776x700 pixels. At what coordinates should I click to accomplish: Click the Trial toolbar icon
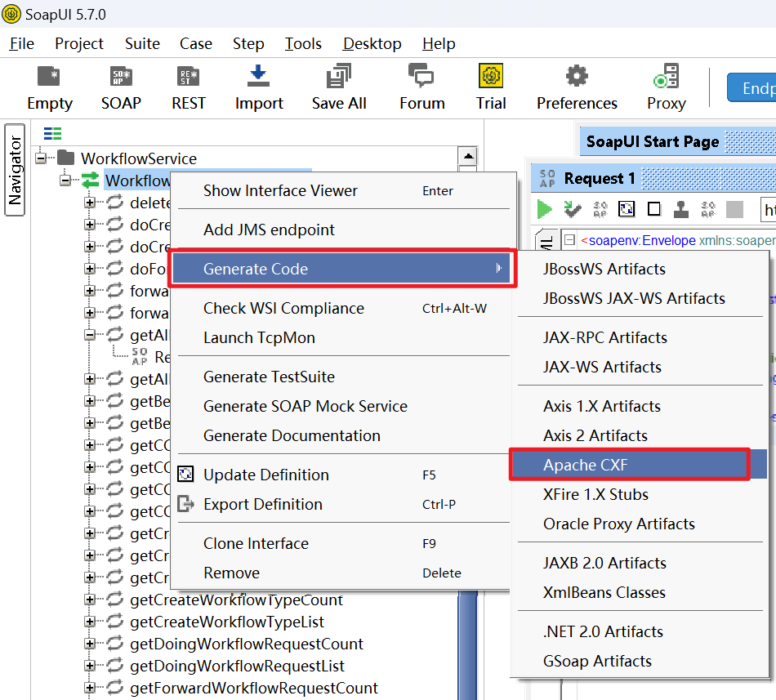tap(490, 76)
